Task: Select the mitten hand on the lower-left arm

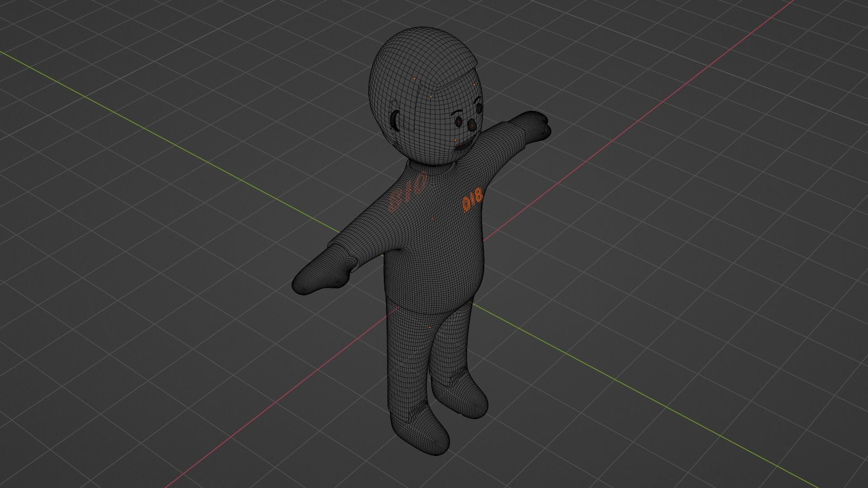Action: click(x=321, y=269)
